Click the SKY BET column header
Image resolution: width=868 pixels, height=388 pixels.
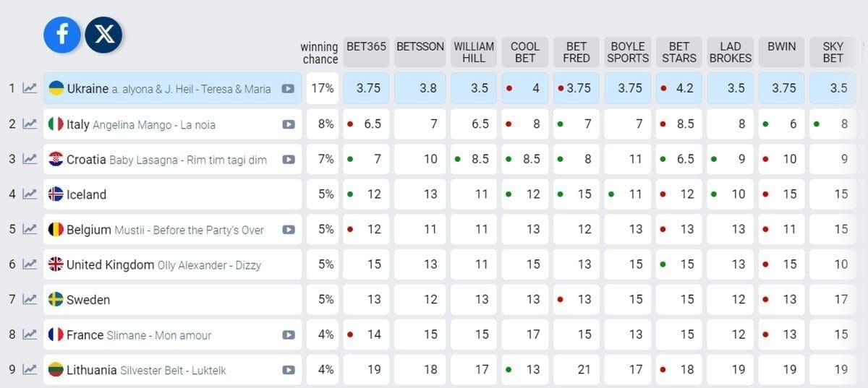pyautogui.click(x=833, y=52)
